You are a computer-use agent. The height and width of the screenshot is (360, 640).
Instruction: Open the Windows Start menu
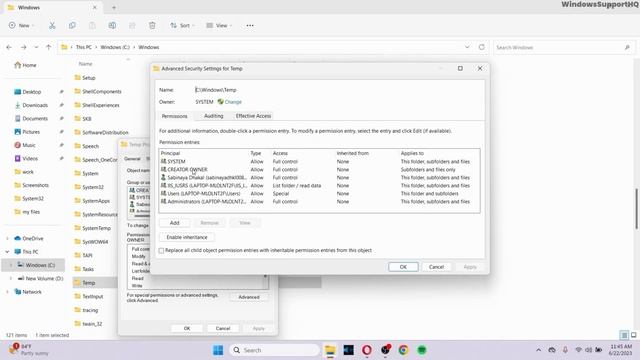pos(218,350)
